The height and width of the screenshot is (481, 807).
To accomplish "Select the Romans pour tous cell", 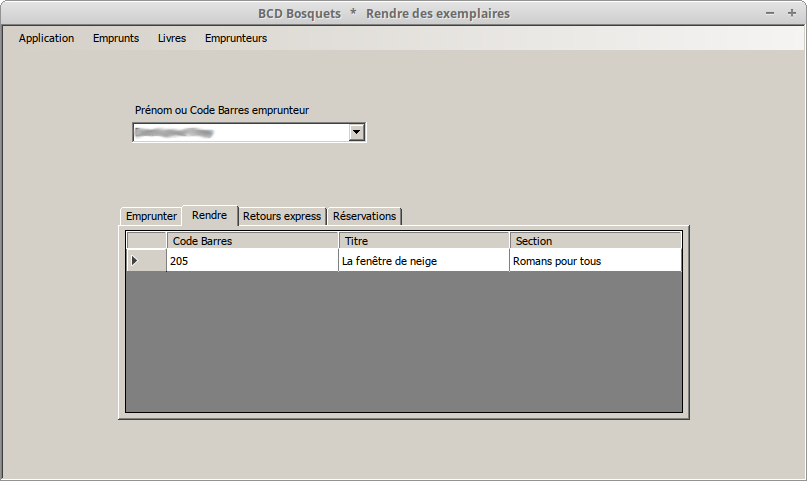I will (595, 261).
